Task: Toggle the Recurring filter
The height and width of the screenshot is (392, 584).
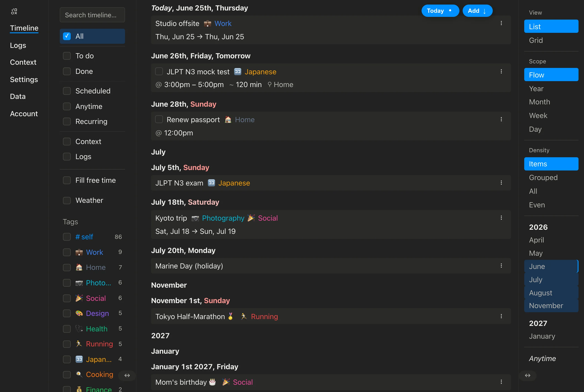Action: [x=67, y=121]
